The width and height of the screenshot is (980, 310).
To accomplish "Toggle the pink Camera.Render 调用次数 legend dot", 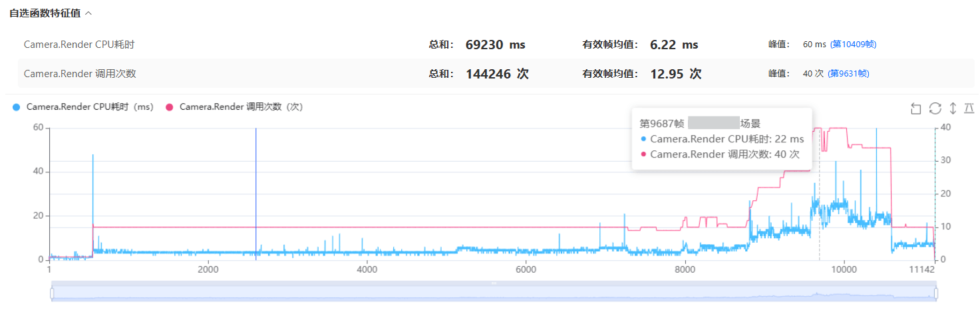I will tap(169, 106).
